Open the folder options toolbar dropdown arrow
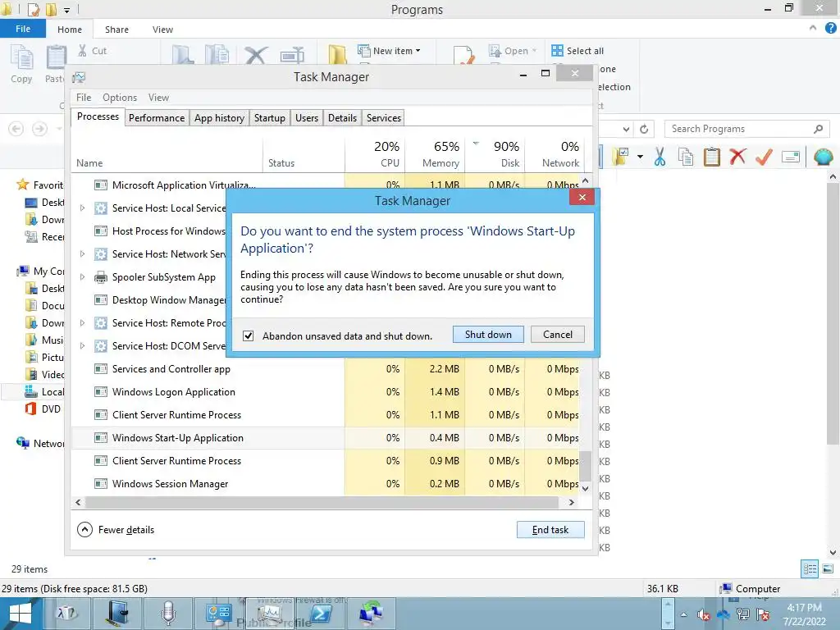Image resolution: width=840 pixels, height=630 pixels. click(640, 157)
